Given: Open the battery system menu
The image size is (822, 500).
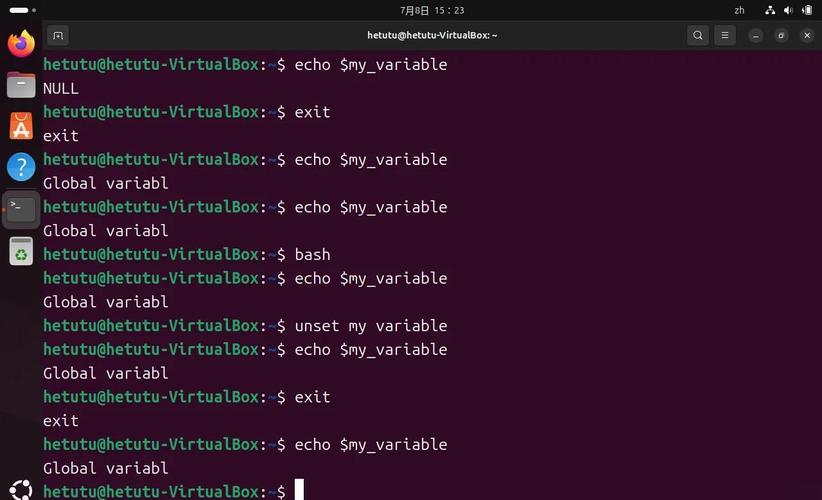Looking at the screenshot, I should pos(806,10).
